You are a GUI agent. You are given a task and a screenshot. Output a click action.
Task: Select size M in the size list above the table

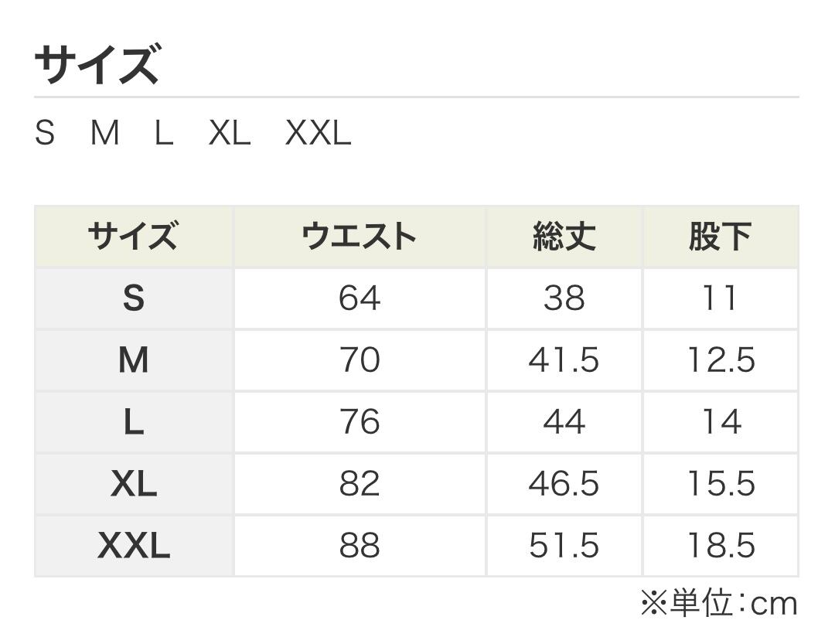tap(104, 134)
